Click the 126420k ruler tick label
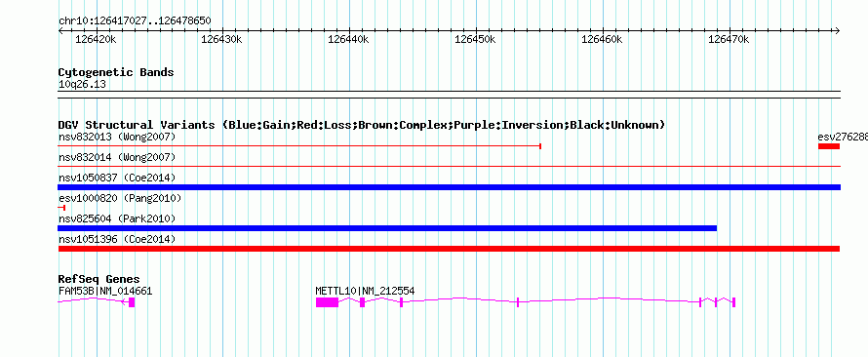This screenshot has width=868, height=357. point(96,39)
